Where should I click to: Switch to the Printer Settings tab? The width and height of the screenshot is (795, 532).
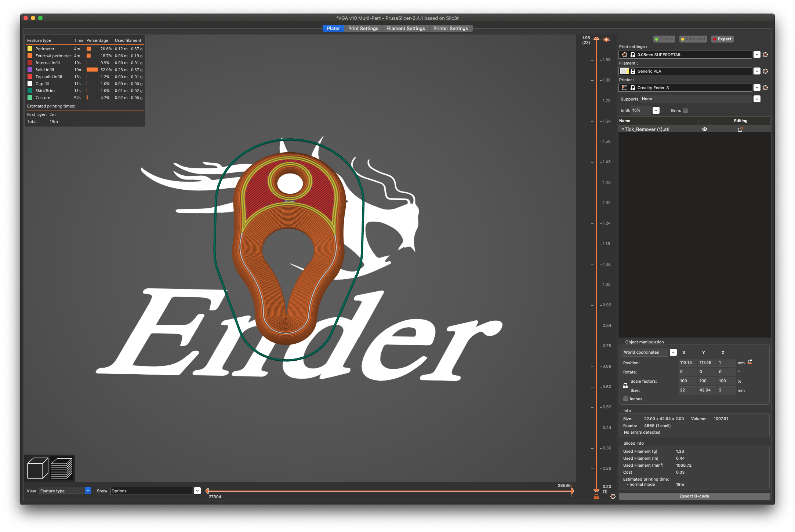(x=450, y=28)
